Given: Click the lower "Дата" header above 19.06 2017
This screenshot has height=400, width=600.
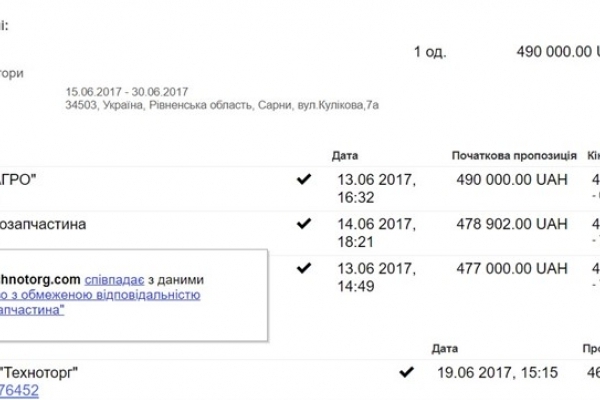Looking at the screenshot, I should tap(445, 350).
